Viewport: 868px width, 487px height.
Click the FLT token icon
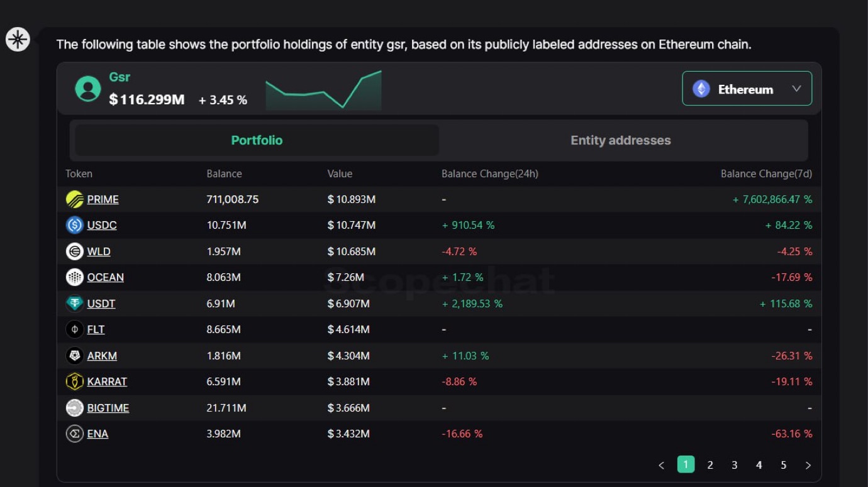coord(75,329)
